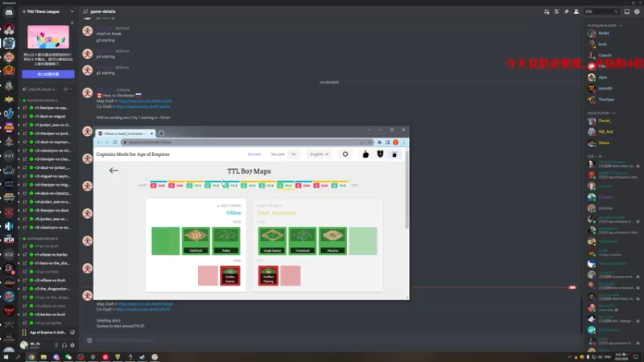Click the Discord search box
644x362 pixels.
pyautogui.click(x=601, y=11)
